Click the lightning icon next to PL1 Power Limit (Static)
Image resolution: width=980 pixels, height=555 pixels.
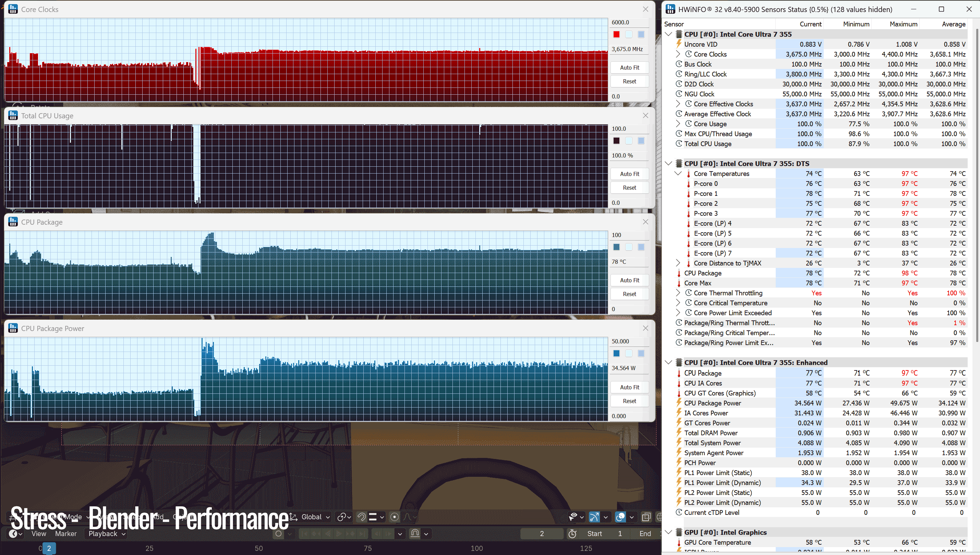(679, 473)
